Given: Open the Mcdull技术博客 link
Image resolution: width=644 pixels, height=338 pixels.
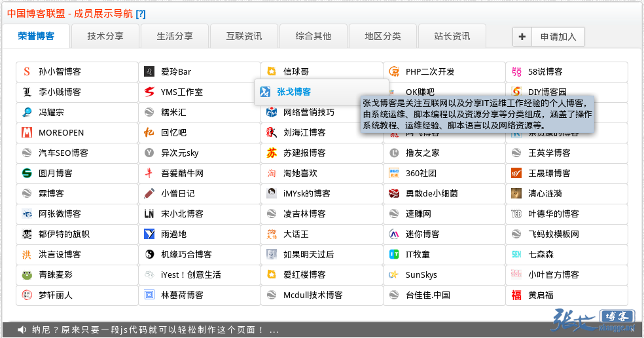Looking at the screenshot, I should (313, 295).
